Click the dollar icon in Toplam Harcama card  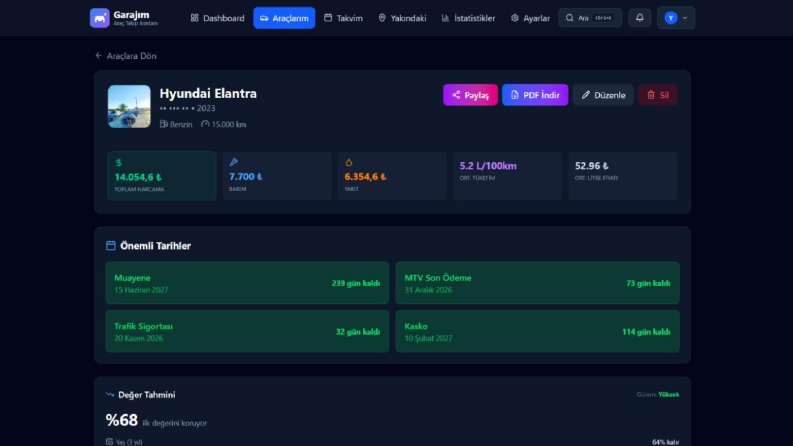tap(119, 163)
